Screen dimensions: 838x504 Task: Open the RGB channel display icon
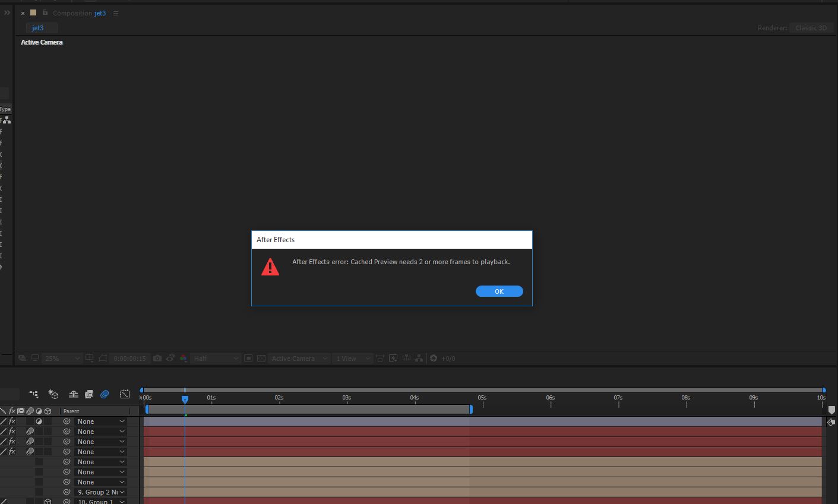183,358
